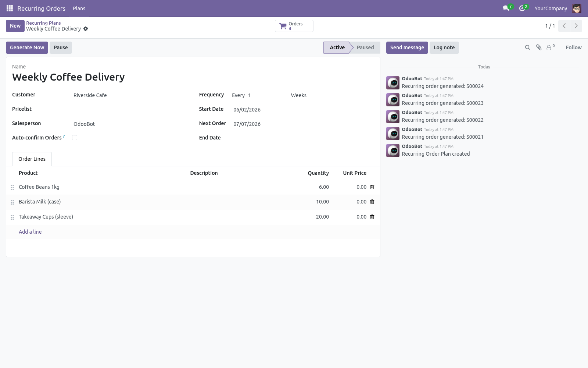
Task: Show followers person icon
Action: tap(550, 47)
